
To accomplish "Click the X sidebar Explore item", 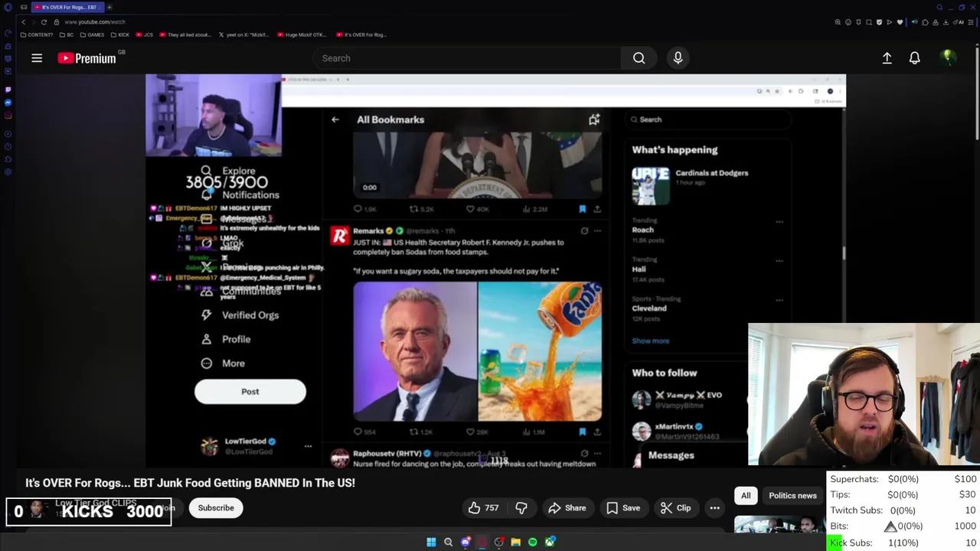I will click(229, 171).
